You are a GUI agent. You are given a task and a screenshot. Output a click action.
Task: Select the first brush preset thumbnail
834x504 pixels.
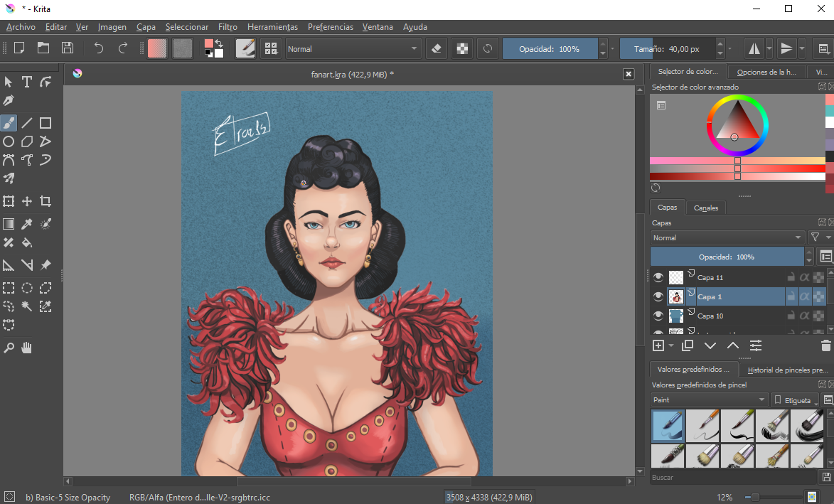(x=668, y=425)
